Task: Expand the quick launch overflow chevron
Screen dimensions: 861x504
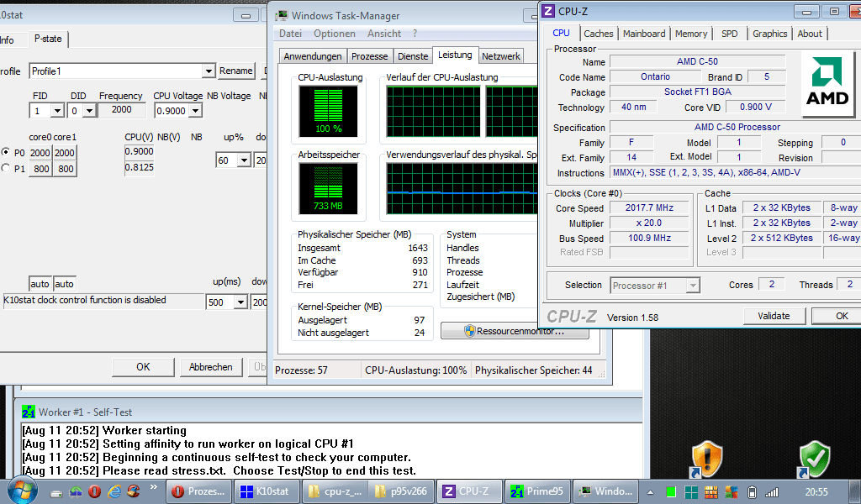Action: [x=153, y=487]
